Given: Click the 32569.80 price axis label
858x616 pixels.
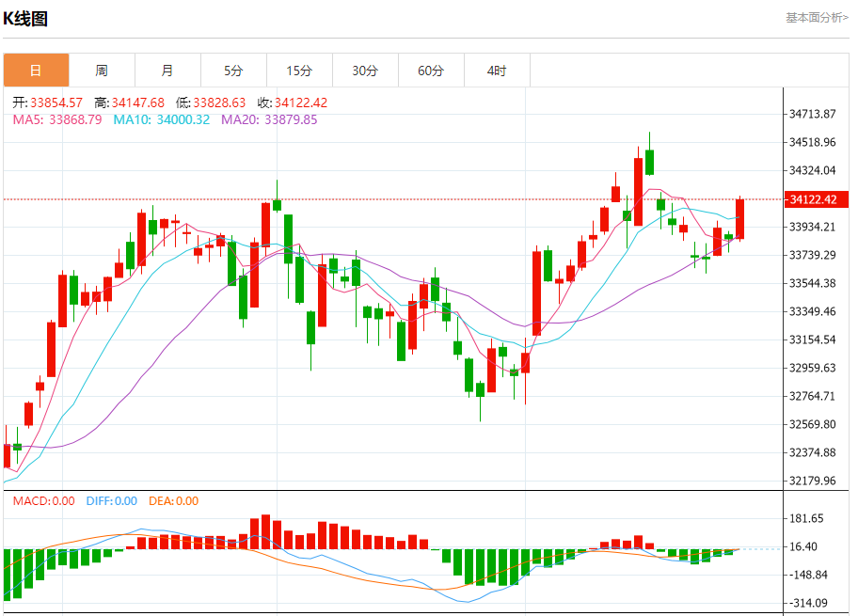Looking at the screenshot, I should [x=812, y=424].
